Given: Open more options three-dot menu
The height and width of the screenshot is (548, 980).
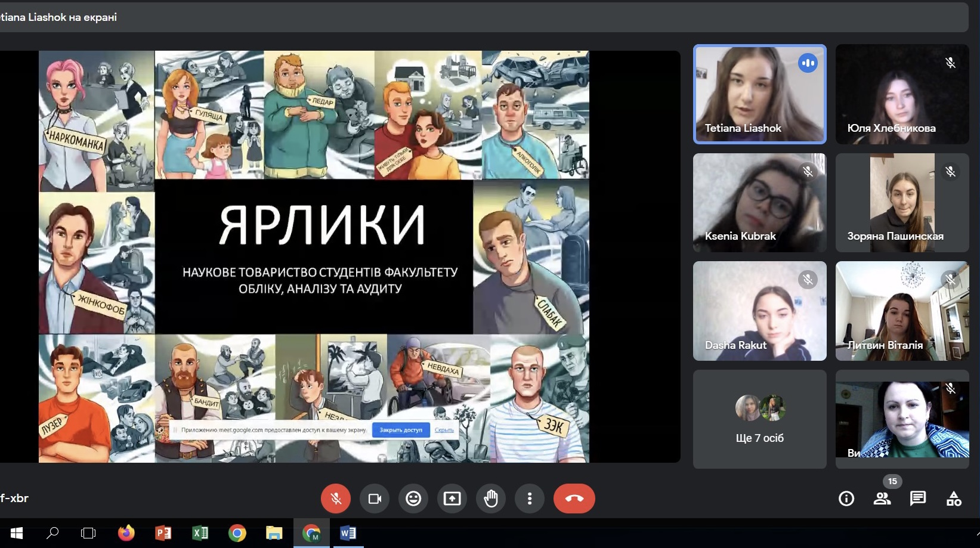Looking at the screenshot, I should (x=530, y=499).
